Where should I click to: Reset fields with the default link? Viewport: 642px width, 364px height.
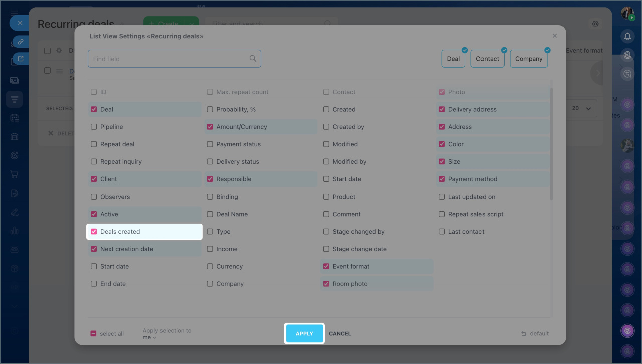[x=535, y=334]
